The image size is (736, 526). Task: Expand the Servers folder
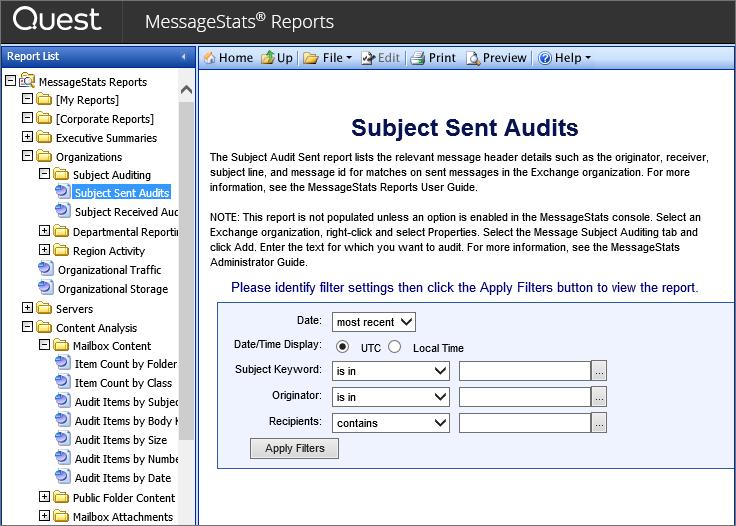(28, 308)
